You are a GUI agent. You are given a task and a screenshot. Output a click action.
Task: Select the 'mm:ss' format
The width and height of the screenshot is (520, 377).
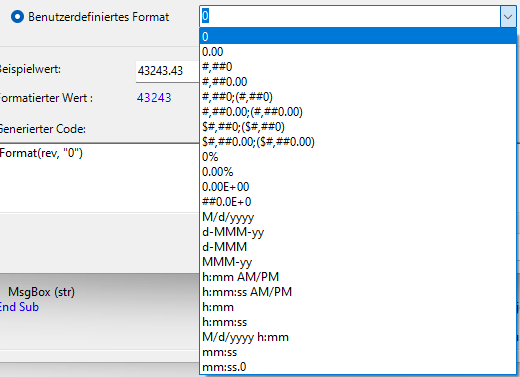[x=358, y=352]
